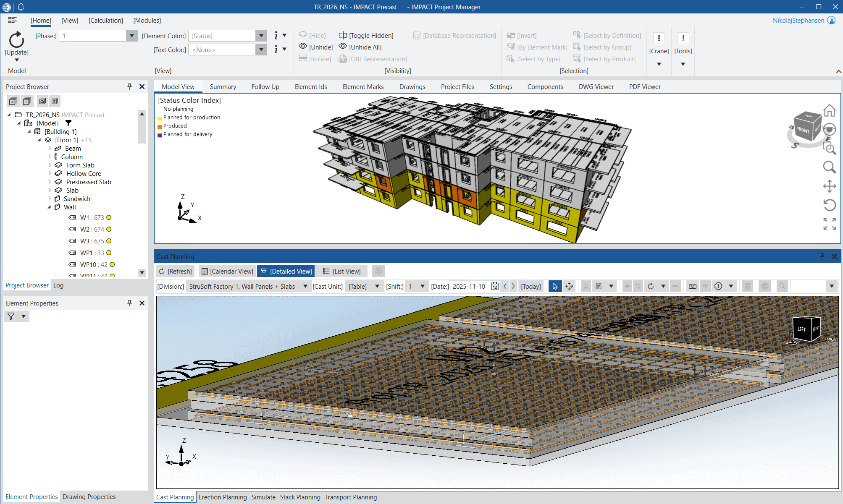
Task: Switch to the Element Marks tab
Action: [x=363, y=87]
